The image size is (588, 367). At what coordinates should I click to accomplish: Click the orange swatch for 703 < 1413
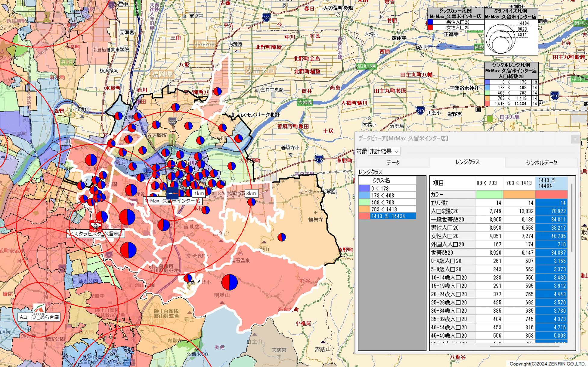[x=364, y=209]
